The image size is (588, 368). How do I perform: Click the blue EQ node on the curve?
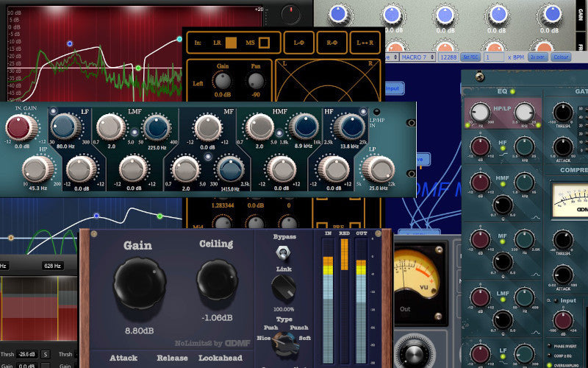[x=70, y=43]
